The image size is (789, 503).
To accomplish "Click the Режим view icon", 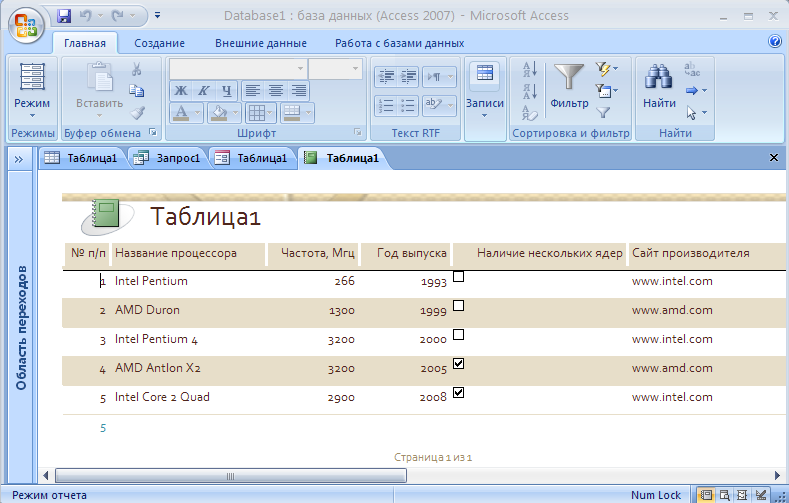I will tap(32, 77).
